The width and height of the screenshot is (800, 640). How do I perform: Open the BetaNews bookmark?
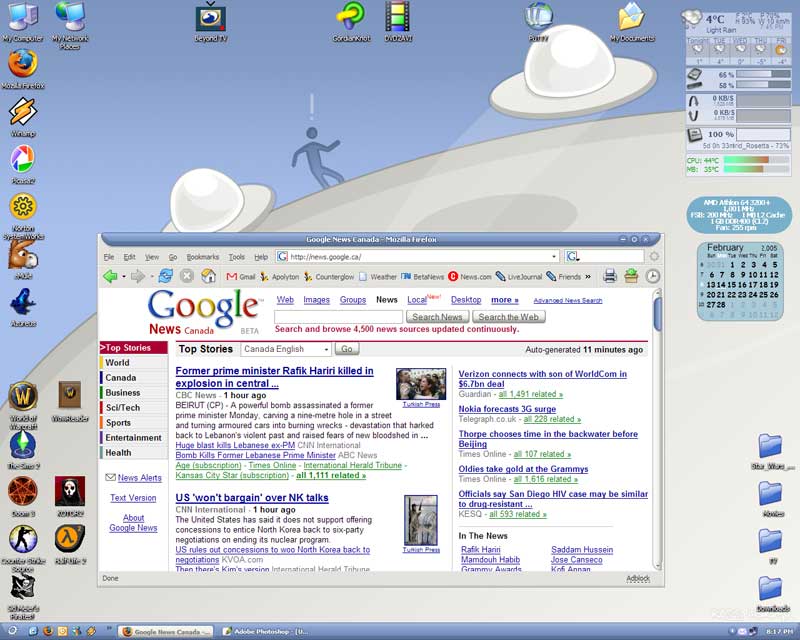tap(422, 277)
